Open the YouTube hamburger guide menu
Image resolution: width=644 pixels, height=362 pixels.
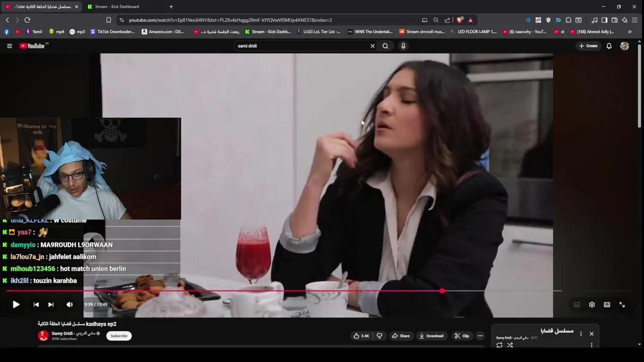click(9, 46)
